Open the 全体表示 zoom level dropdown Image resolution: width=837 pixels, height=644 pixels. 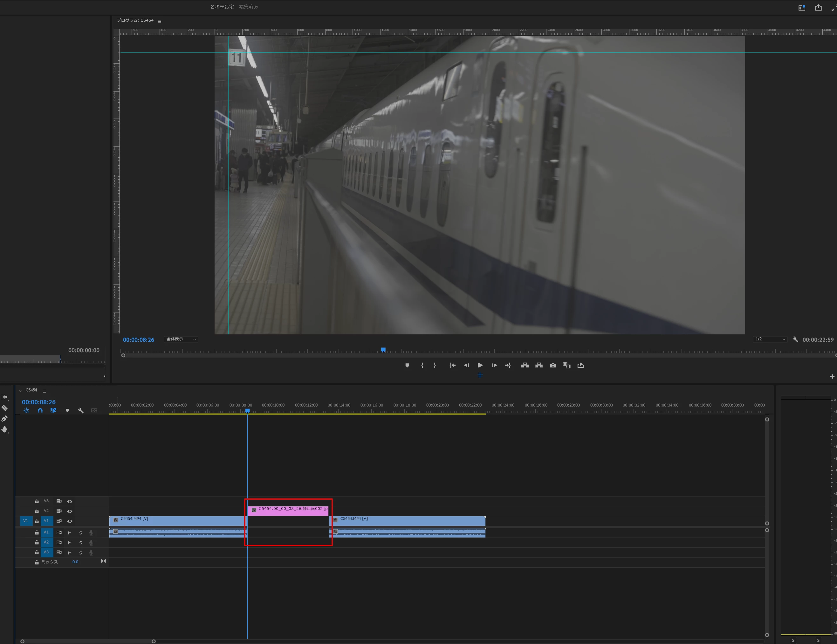[181, 339]
